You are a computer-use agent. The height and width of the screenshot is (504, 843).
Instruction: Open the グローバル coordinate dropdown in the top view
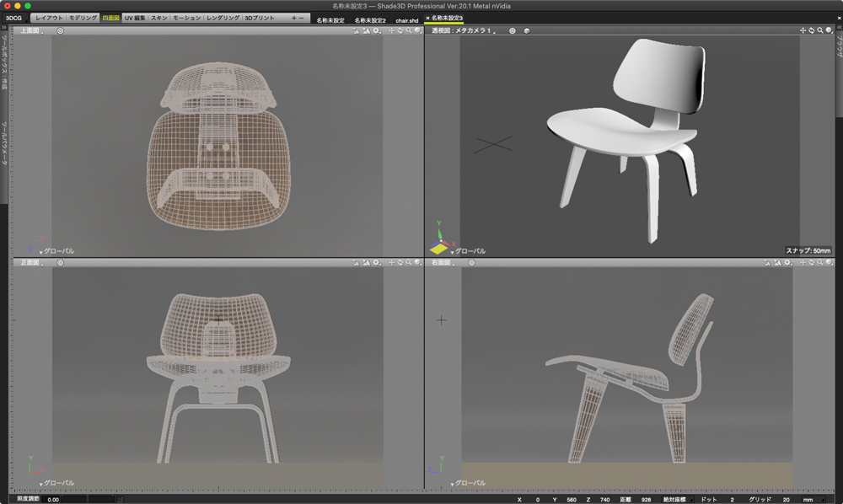(x=57, y=251)
